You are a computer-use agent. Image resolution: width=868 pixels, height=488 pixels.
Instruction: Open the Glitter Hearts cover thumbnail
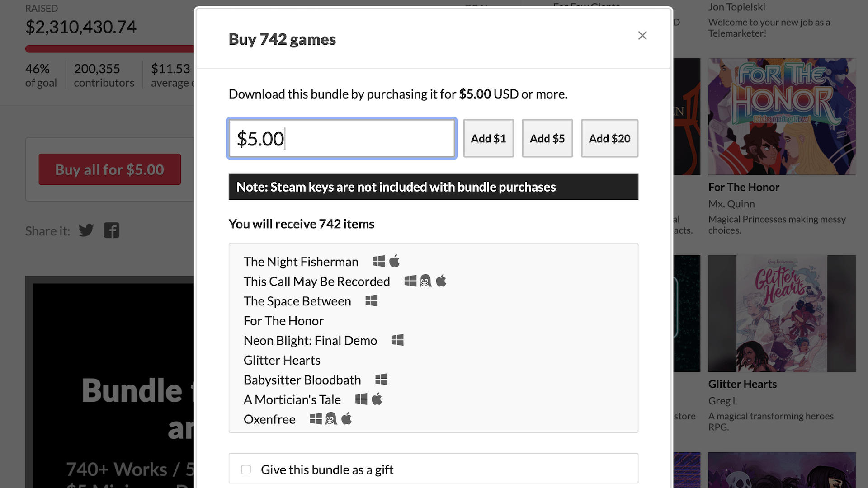782,314
